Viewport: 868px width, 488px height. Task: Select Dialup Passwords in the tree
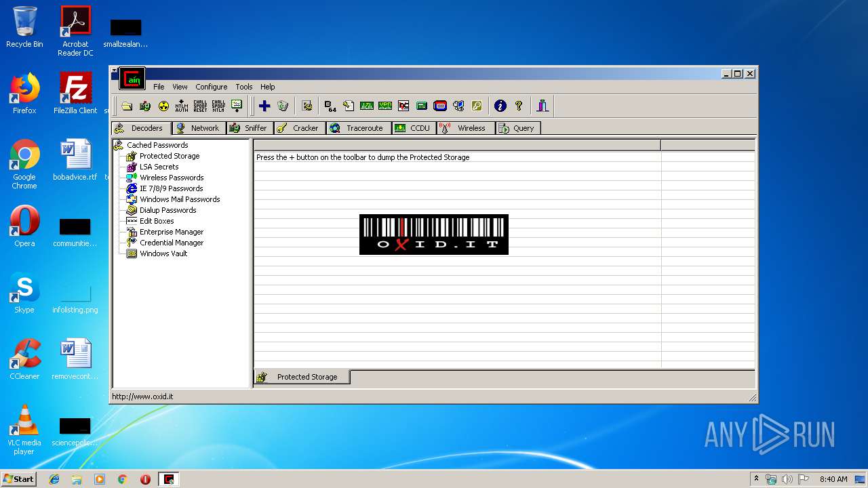(x=167, y=210)
